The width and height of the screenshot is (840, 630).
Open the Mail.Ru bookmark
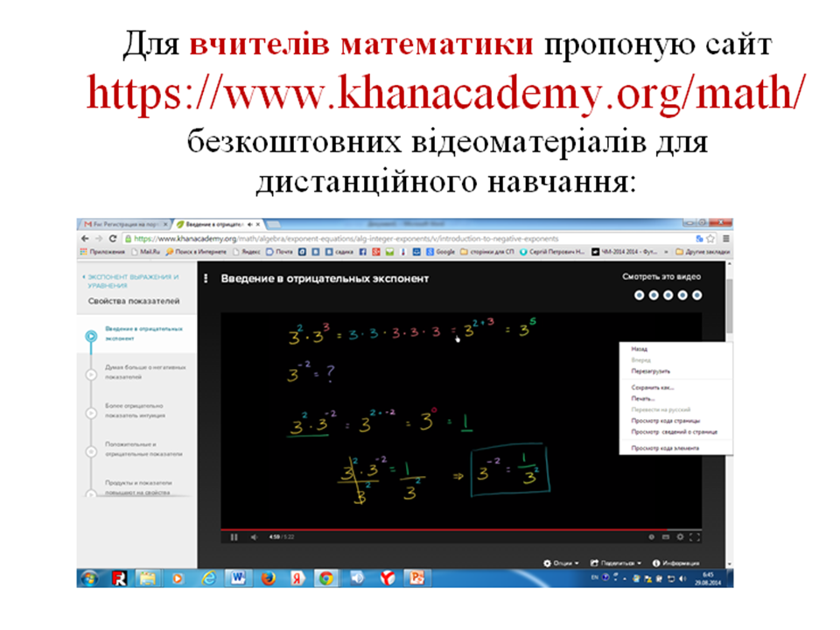click(146, 251)
